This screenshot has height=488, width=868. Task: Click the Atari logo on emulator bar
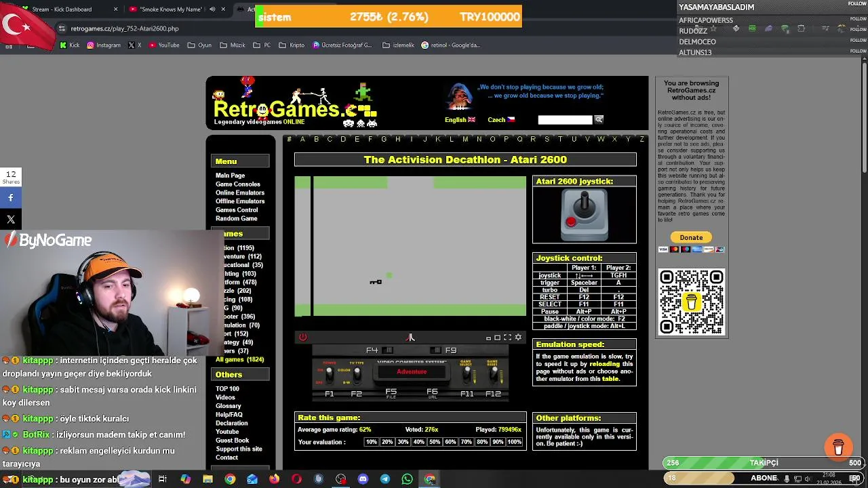(x=410, y=337)
